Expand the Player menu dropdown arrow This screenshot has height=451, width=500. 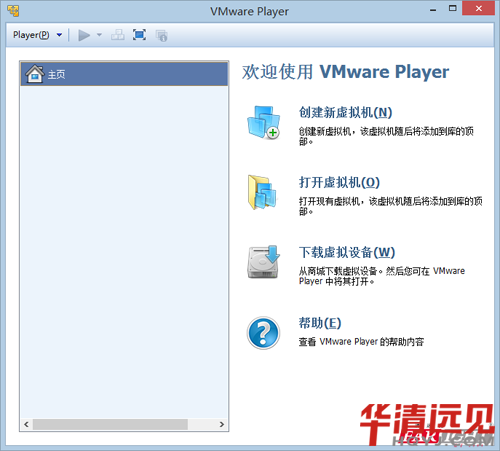[x=59, y=35]
